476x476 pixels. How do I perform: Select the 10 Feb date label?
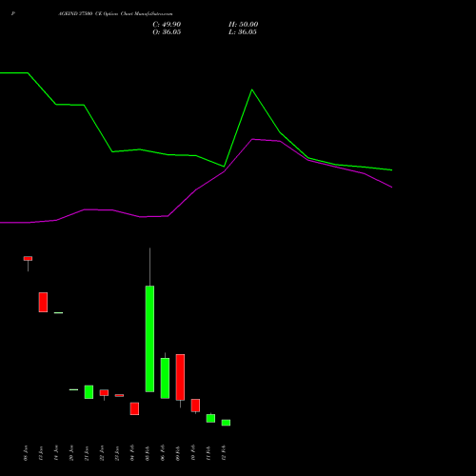[193, 453]
